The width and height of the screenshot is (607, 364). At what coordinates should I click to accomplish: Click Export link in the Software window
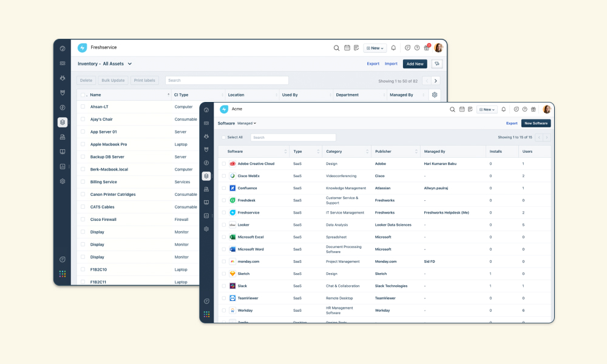(x=511, y=123)
